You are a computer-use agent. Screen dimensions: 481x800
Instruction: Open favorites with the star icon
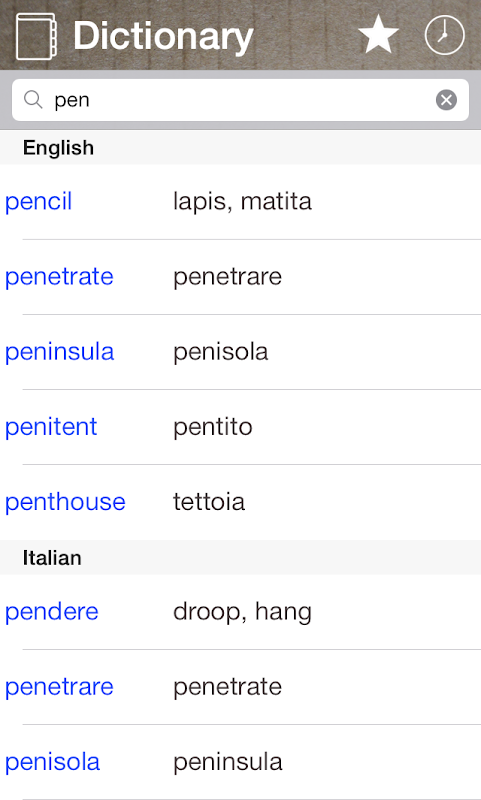point(378,35)
